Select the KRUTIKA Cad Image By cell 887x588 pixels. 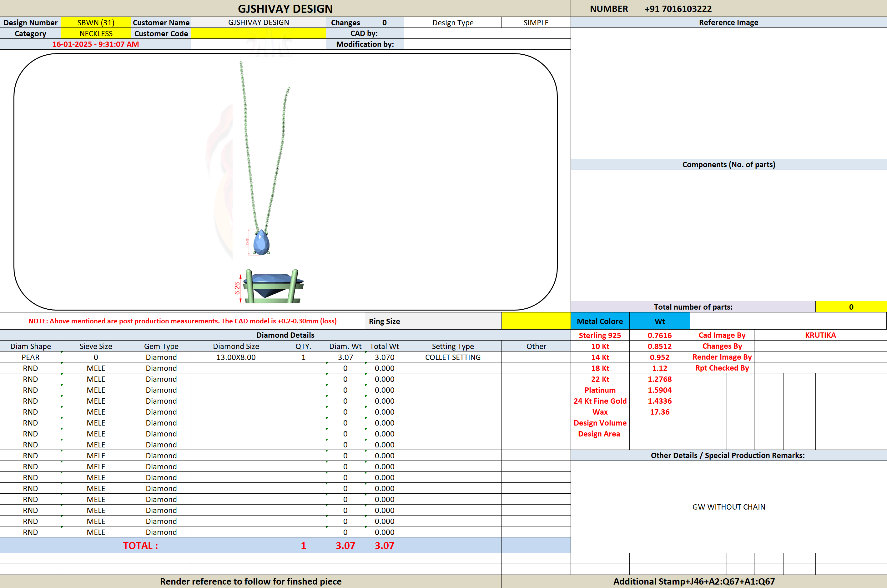(x=820, y=335)
